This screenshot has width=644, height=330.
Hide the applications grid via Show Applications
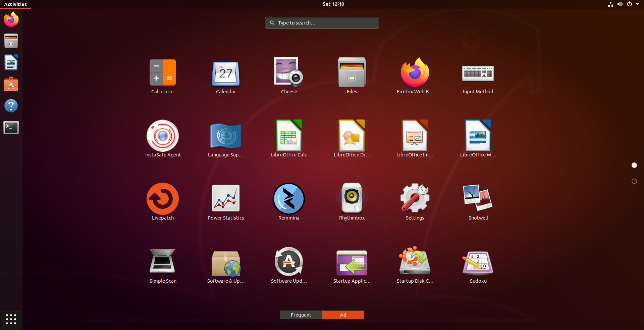[11, 319]
